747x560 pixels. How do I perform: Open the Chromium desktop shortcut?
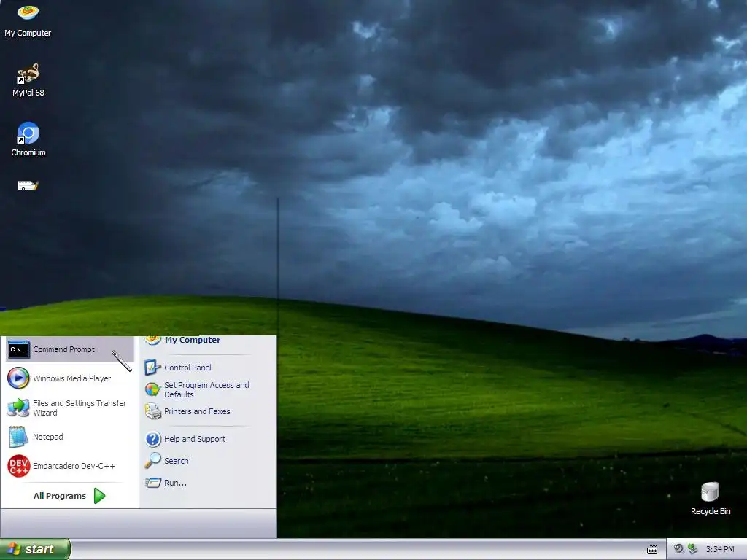click(x=28, y=139)
